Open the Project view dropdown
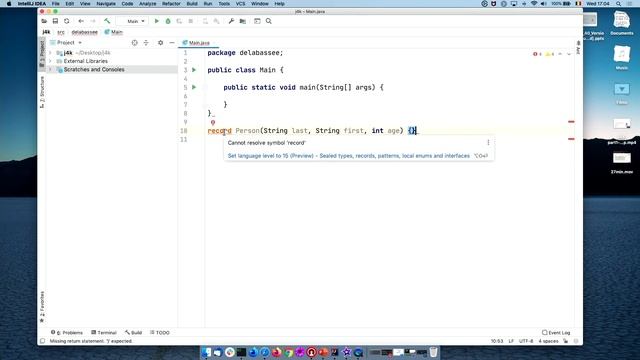Screen dimensions: 640x360 pos(66,42)
